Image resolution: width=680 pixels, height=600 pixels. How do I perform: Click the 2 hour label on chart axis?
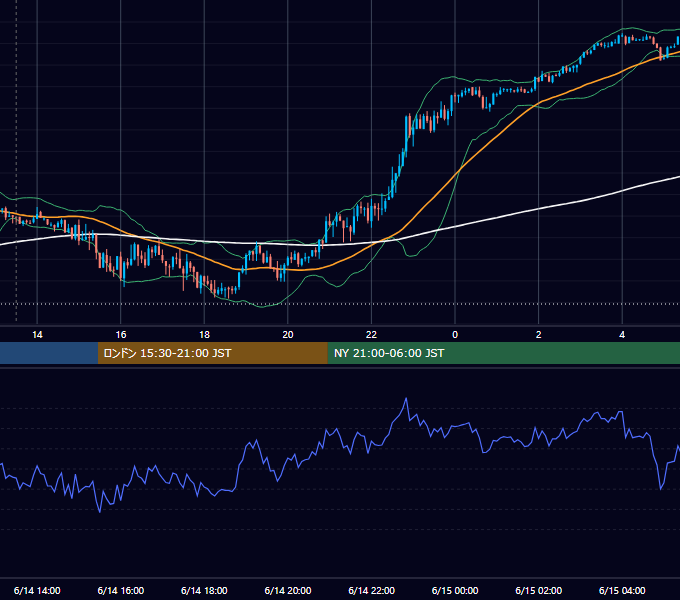pyautogui.click(x=539, y=335)
